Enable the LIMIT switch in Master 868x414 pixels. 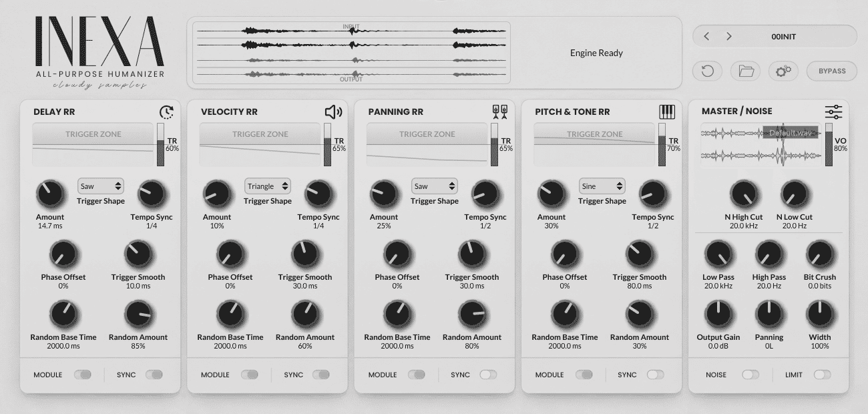(822, 375)
